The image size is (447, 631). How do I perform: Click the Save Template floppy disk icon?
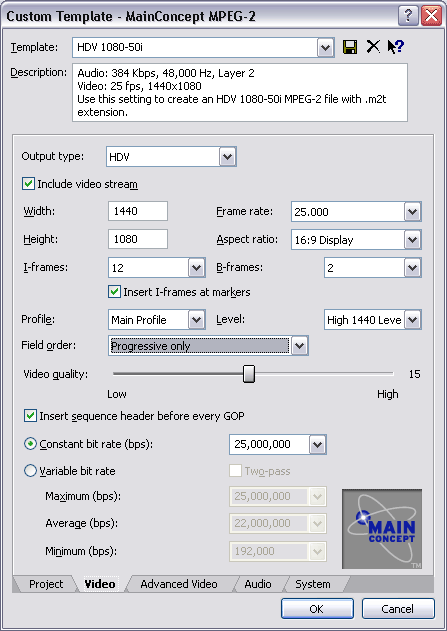tap(350, 47)
